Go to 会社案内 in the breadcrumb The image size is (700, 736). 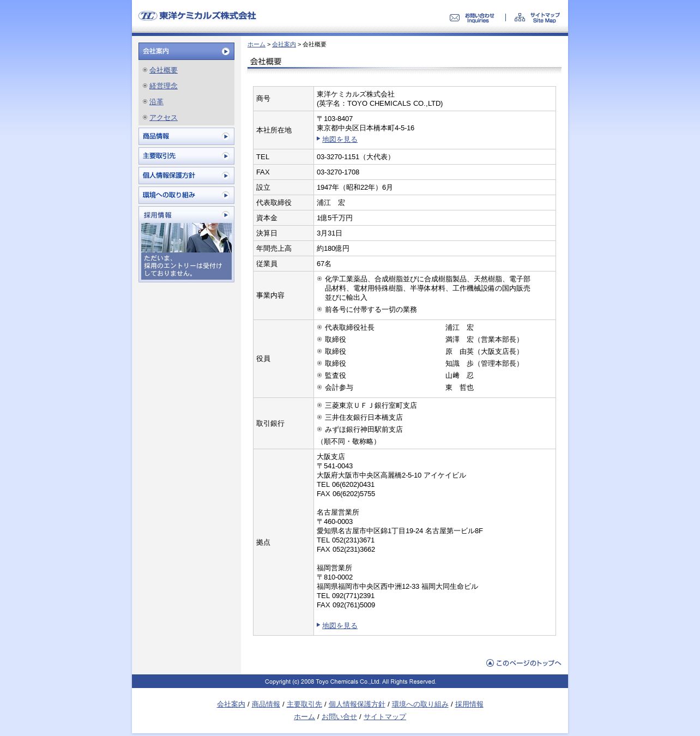(x=284, y=45)
